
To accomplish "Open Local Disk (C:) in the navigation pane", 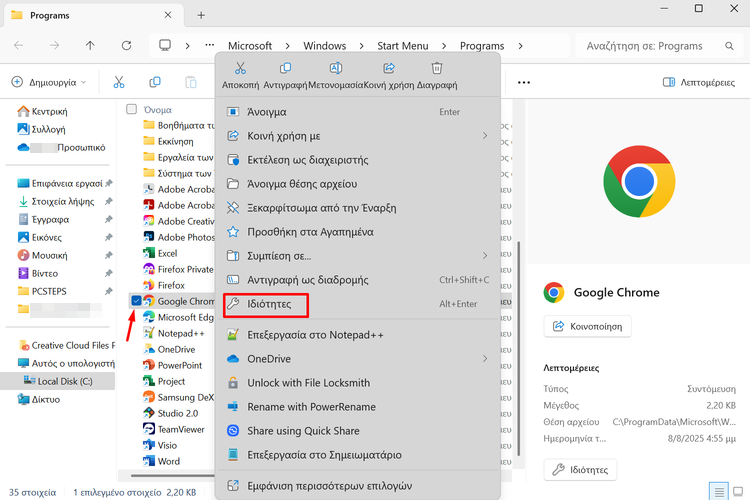I will pyautogui.click(x=57, y=381).
